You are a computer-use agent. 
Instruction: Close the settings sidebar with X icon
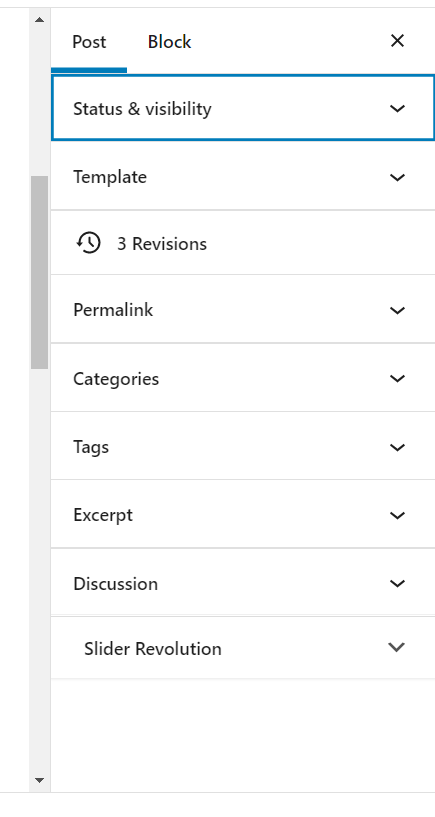click(x=397, y=41)
